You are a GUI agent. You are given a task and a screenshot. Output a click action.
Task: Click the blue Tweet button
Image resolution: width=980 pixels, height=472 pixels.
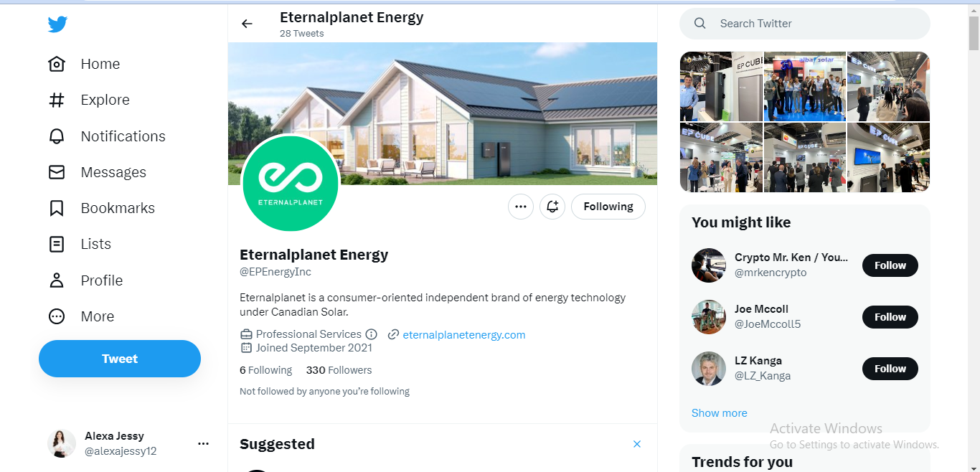(x=120, y=359)
